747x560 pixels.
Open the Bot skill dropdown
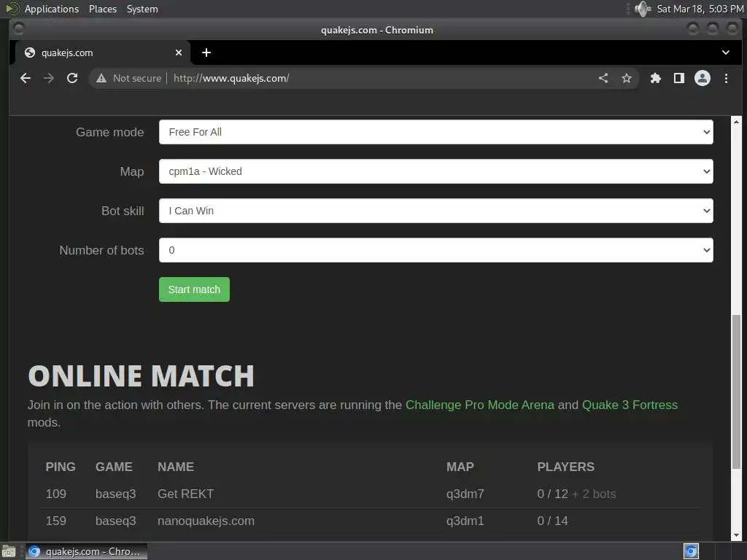pyautogui.click(x=436, y=211)
